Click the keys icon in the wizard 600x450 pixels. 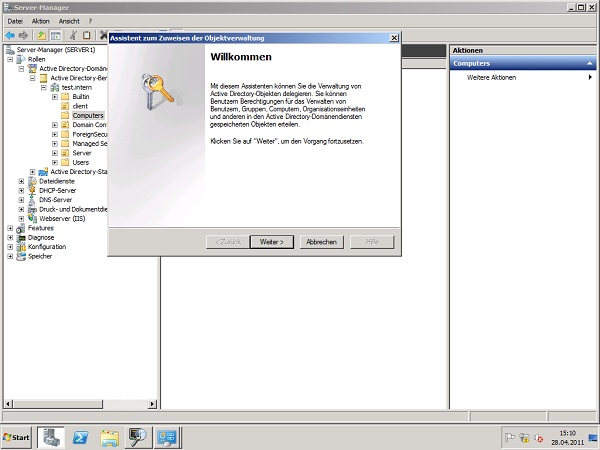[157, 91]
